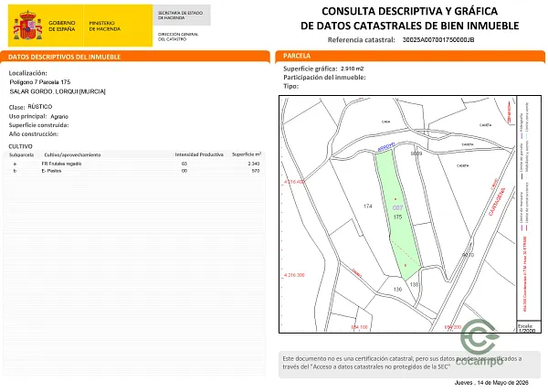Click the Año construcción label
Image resolution: width=548 pixels, height=392 pixels.
coord(34,134)
